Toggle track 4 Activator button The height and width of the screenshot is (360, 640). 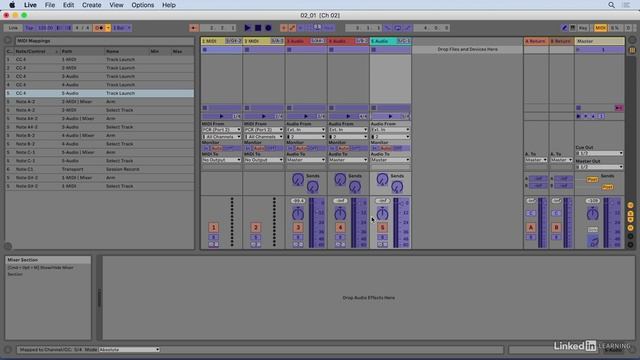tap(340, 227)
